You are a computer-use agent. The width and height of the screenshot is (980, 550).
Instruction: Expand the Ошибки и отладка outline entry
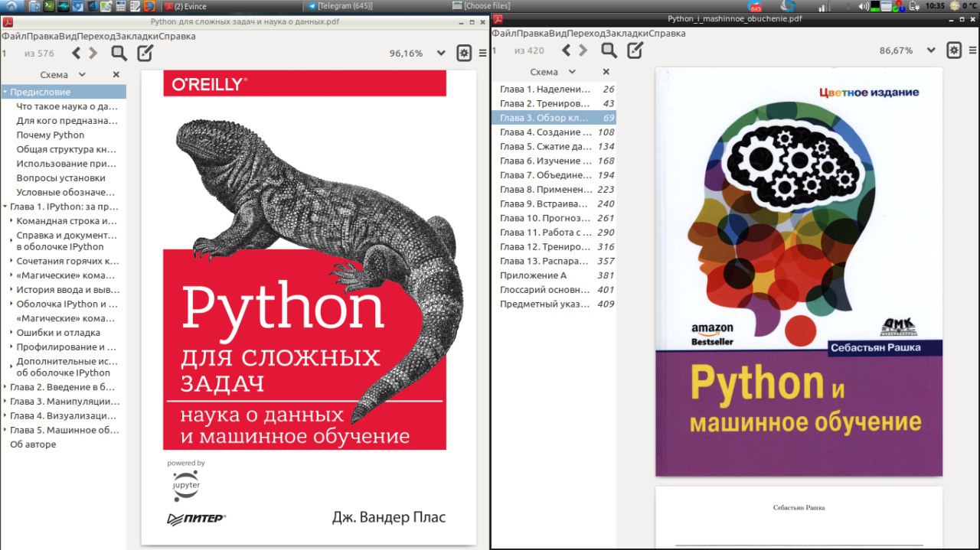point(11,333)
